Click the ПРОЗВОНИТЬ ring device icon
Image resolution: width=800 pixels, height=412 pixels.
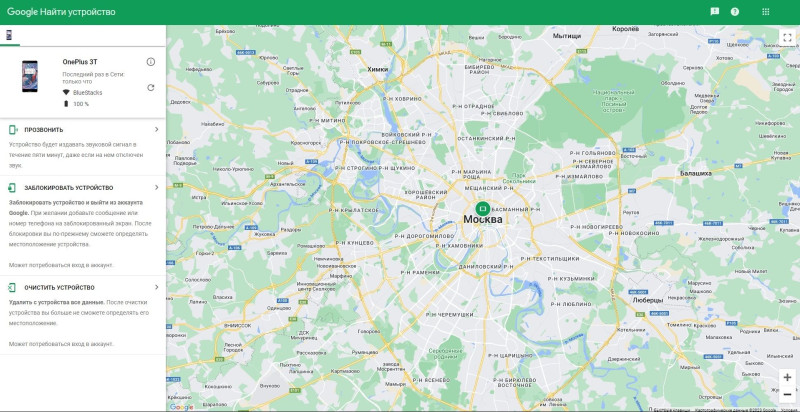point(13,130)
